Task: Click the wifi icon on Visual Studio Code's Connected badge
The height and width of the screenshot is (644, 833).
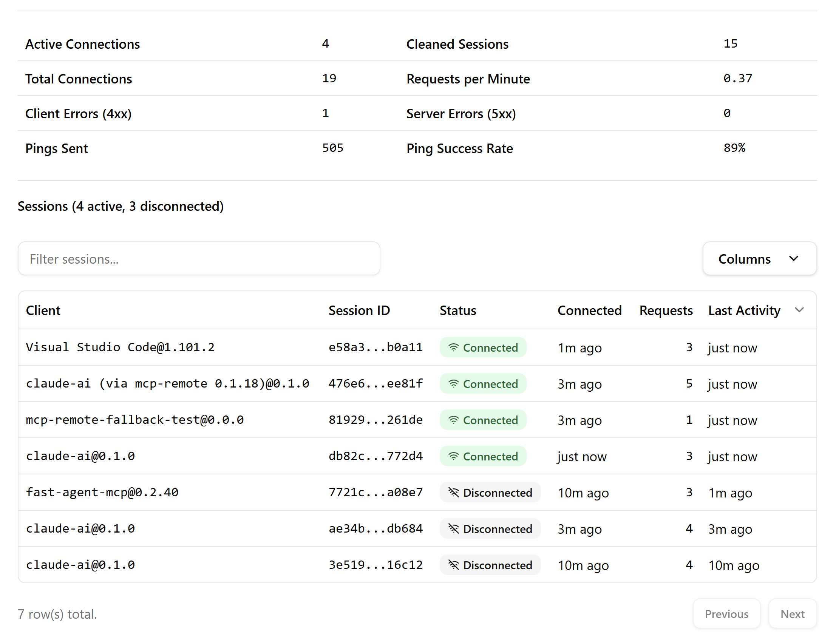Action: coord(453,347)
